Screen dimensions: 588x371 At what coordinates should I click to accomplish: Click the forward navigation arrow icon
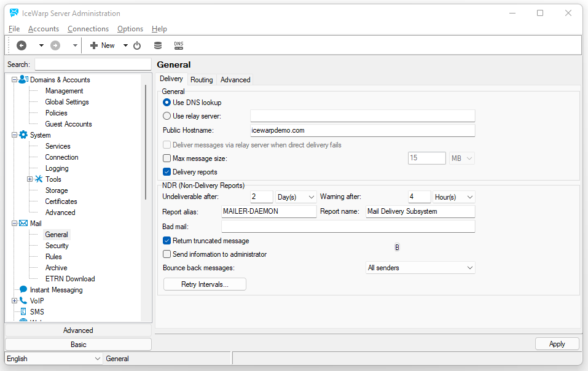(55, 45)
